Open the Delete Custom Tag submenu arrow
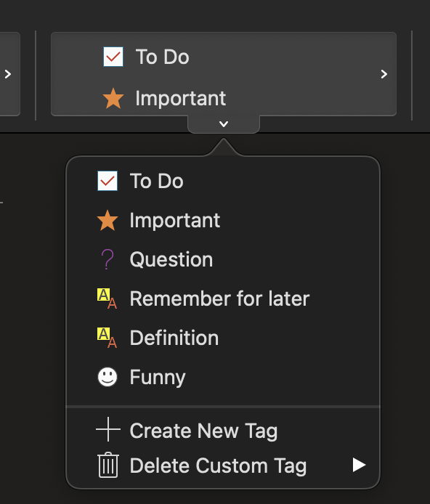This screenshot has height=504, width=430. point(359,465)
